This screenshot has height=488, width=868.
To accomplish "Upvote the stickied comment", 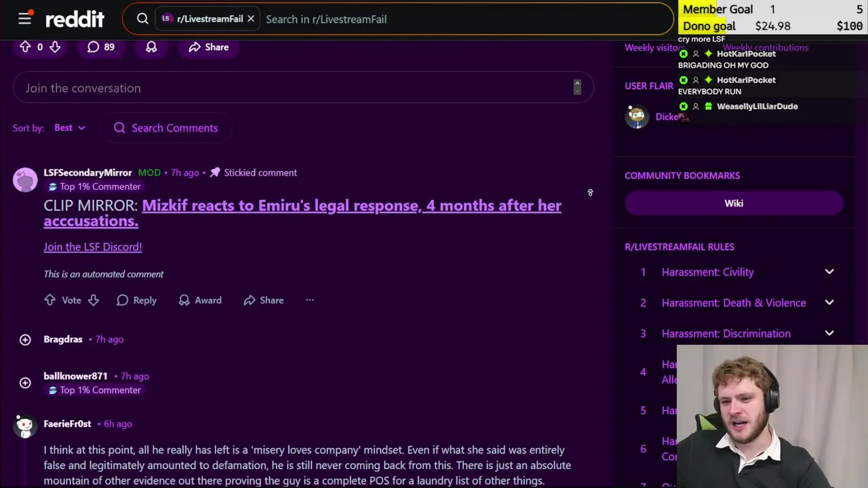I will click(50, 300).
